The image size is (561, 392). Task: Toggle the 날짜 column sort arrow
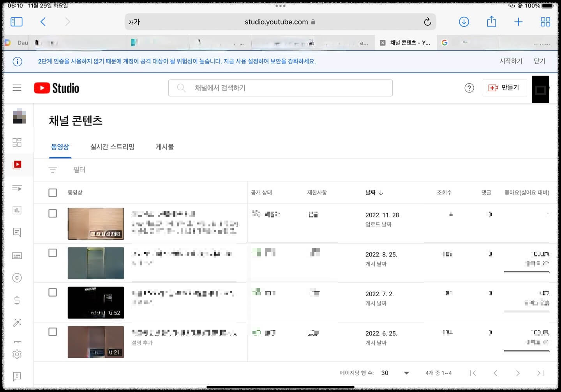pyautogui.click(x=381, y=192)
